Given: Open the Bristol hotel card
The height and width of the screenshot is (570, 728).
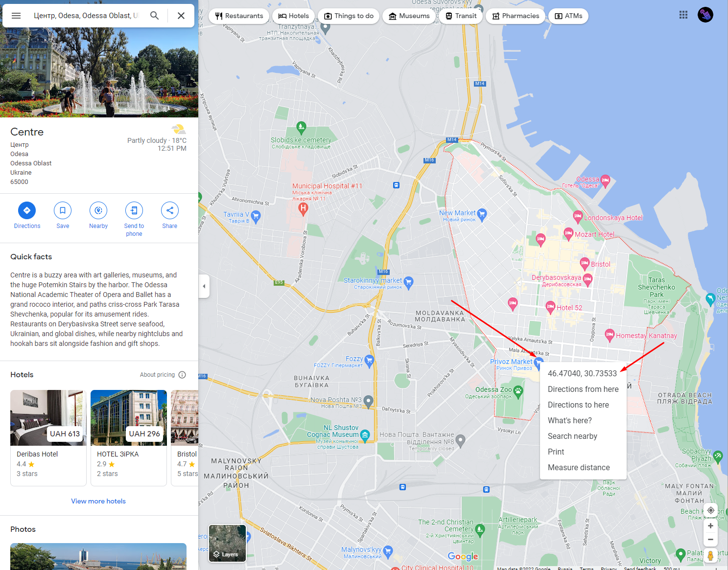Looking at the screenshot, I should 185,438.
